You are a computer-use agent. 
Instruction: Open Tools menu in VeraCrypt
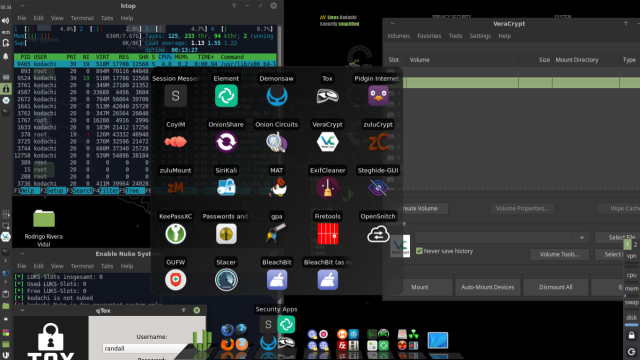pyautogui.click(x=455, y=36)
